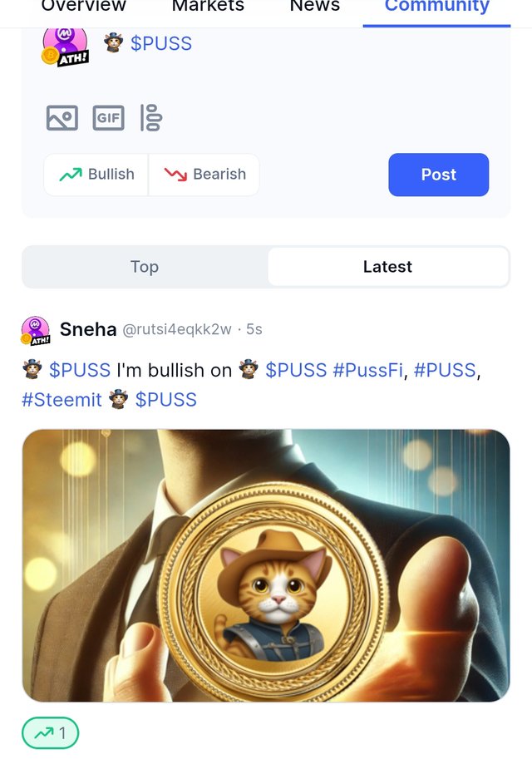Attach an image using the picture icon
The image size is (532, 759).
(62, 118)
